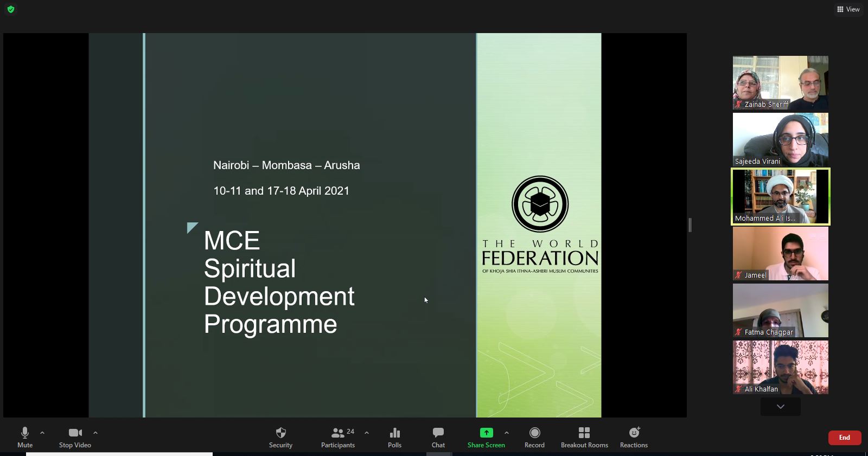
Task: Open the Polls icon
Action: pyautogui.click(x=394, y=433)
